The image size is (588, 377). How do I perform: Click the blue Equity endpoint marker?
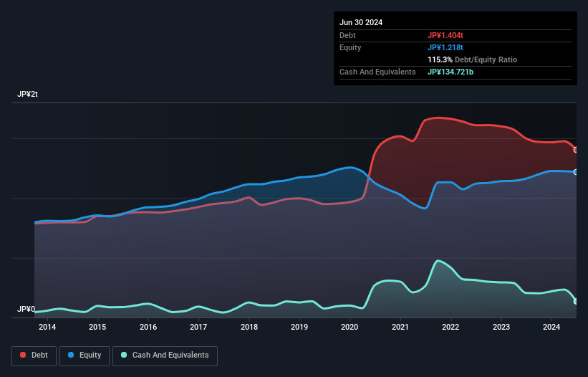coord(576,172)
